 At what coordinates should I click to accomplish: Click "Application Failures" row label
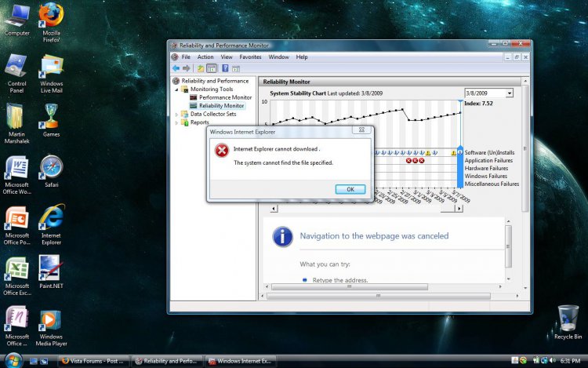(x=488, y=161)
